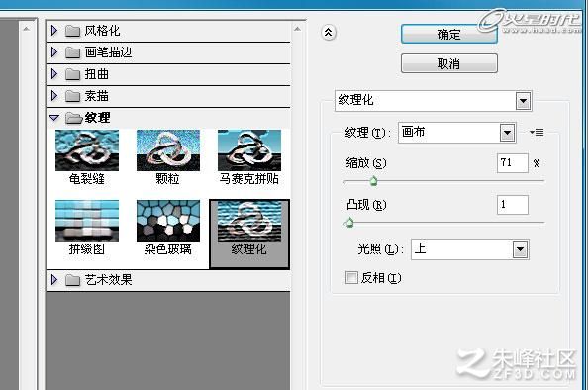
Task: Select the 颗粒 filter thumbnail
Action: 168,150
